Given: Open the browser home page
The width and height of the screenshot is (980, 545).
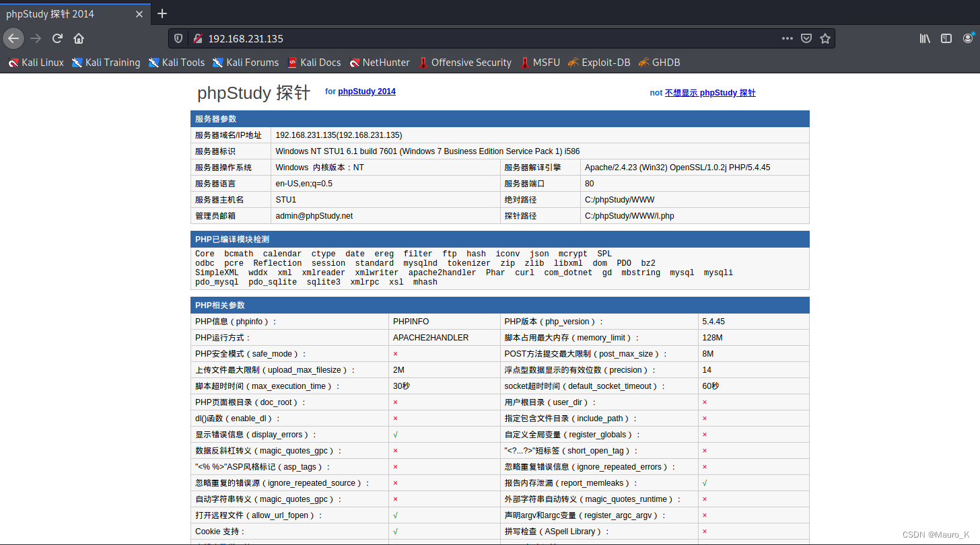Looking at the screenshot, I should 79,38.
